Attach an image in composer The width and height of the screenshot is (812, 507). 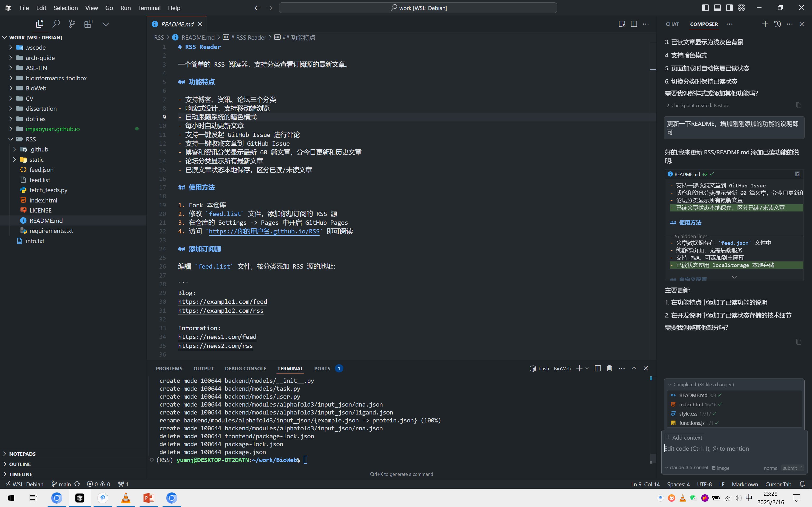click(x=721, y=468)
